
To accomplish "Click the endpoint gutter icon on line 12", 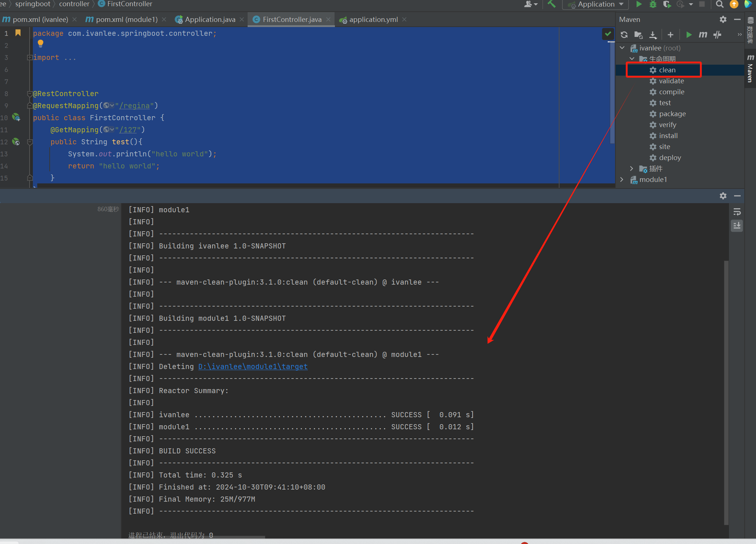I will click(16, 141).
